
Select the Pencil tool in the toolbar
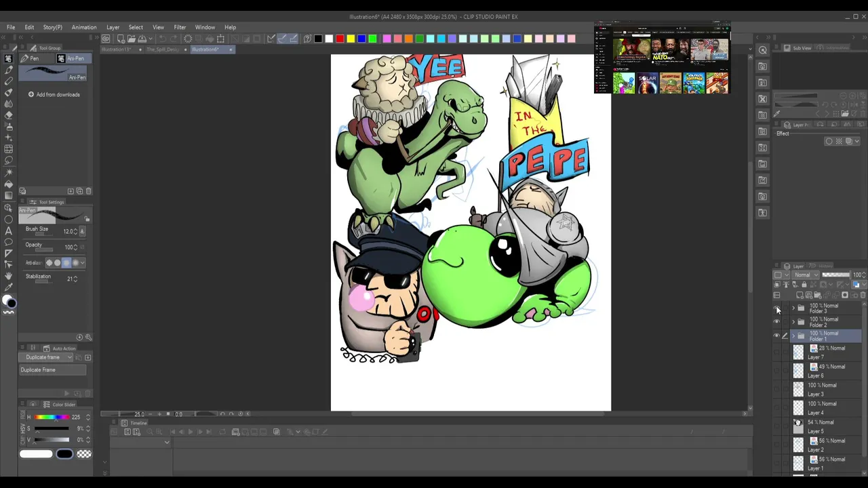8,81
